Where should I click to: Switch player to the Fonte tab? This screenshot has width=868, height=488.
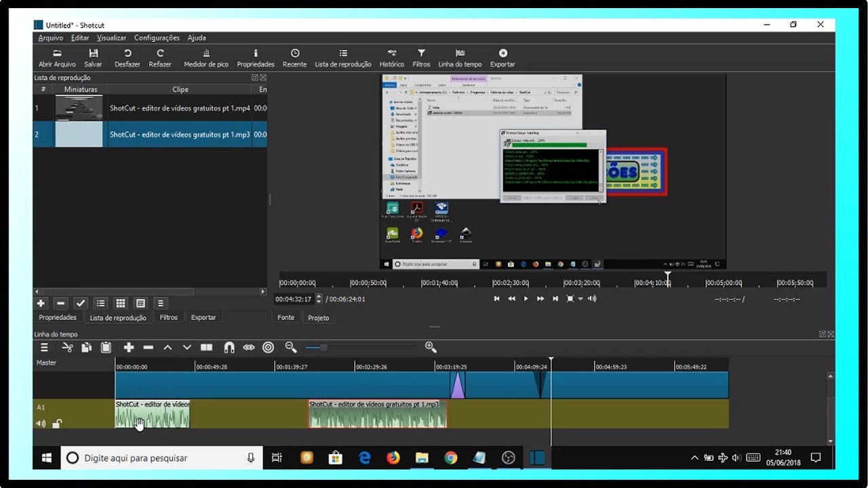pyautogui.click(x=286, y=317)
